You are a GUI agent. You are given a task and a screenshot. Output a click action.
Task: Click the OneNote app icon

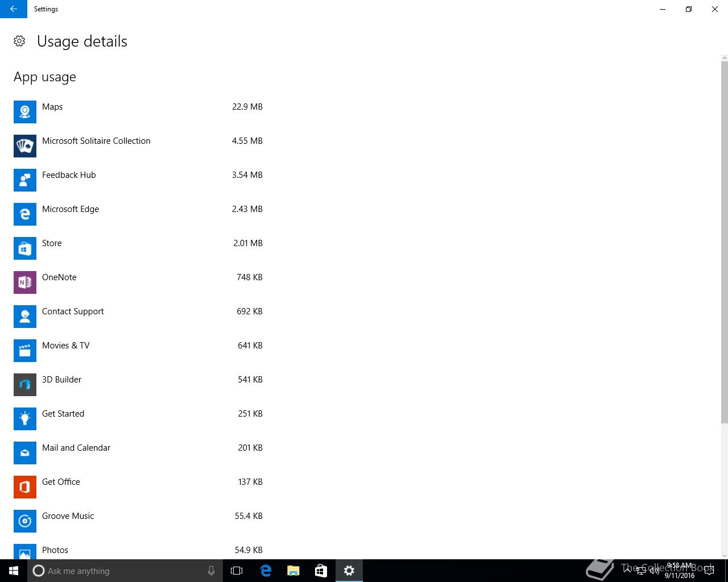25,282
